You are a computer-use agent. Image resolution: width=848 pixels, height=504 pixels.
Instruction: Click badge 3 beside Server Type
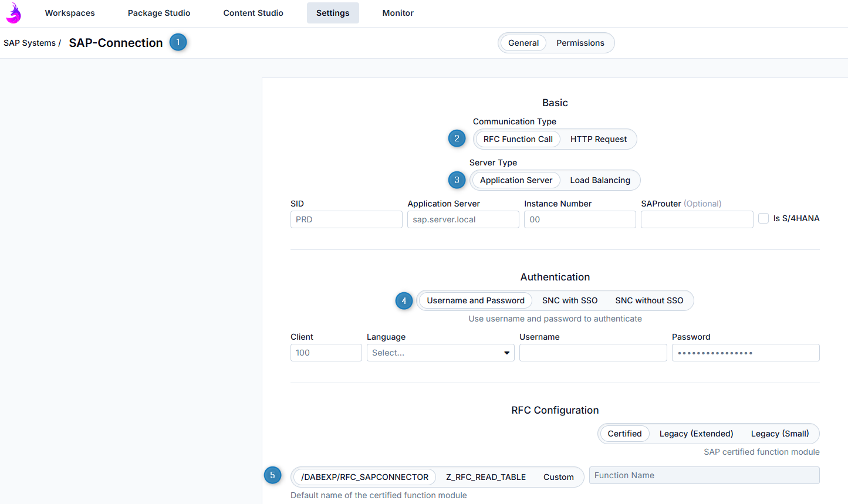pyautogui.click(x=457, y=180)
